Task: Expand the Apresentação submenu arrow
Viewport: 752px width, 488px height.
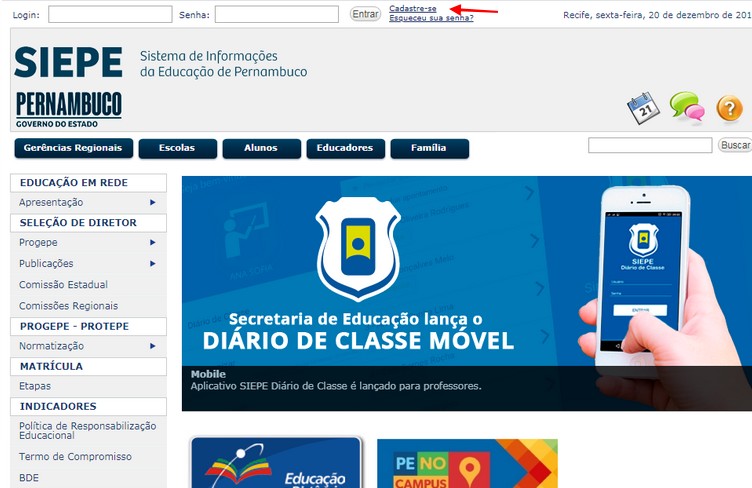Action: [x=153, y=202]
